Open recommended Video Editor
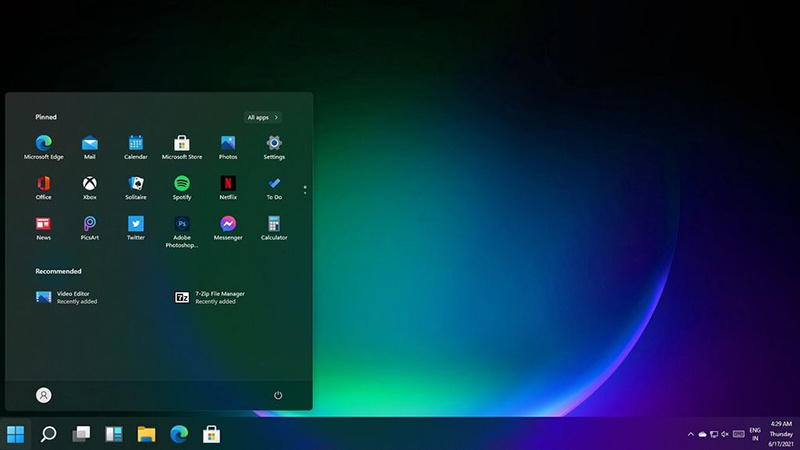 pos(67,297)
